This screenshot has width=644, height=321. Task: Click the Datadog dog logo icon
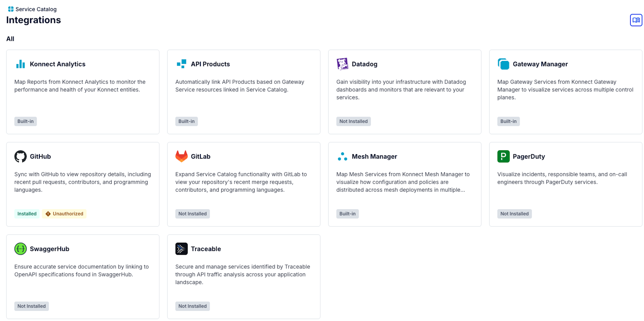(342, 64)
